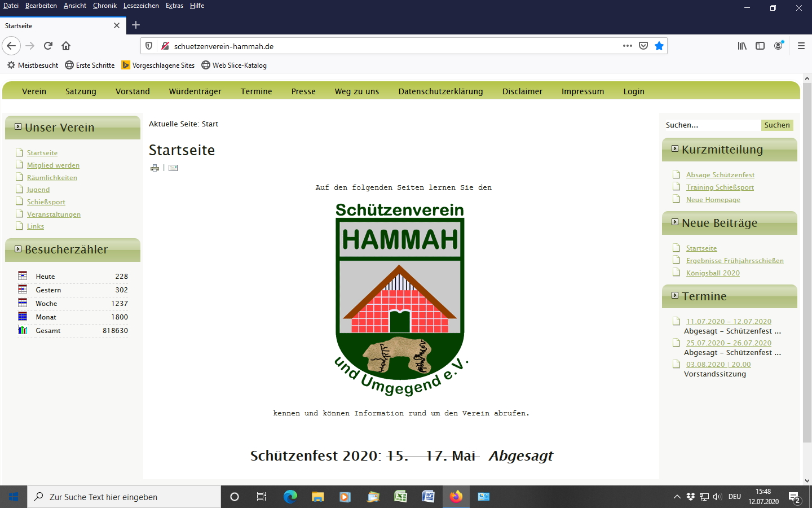Save page to Pocket icon
The image size is (812, 508).
tap(643, 46)
